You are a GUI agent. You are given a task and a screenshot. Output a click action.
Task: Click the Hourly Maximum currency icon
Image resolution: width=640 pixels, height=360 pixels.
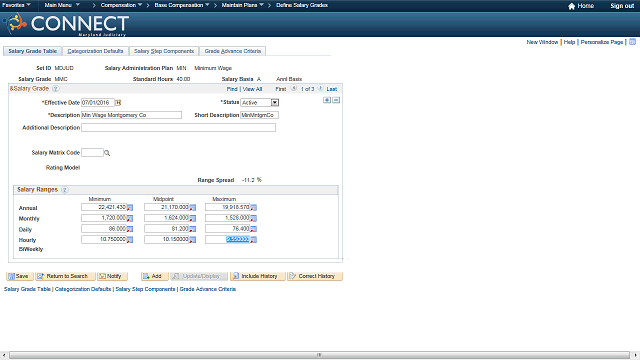(253, 240)
